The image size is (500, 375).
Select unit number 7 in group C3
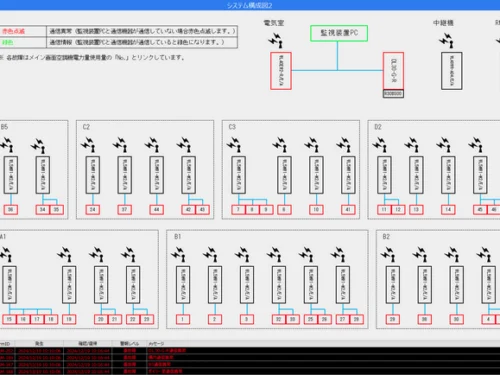tap(238, 210)
